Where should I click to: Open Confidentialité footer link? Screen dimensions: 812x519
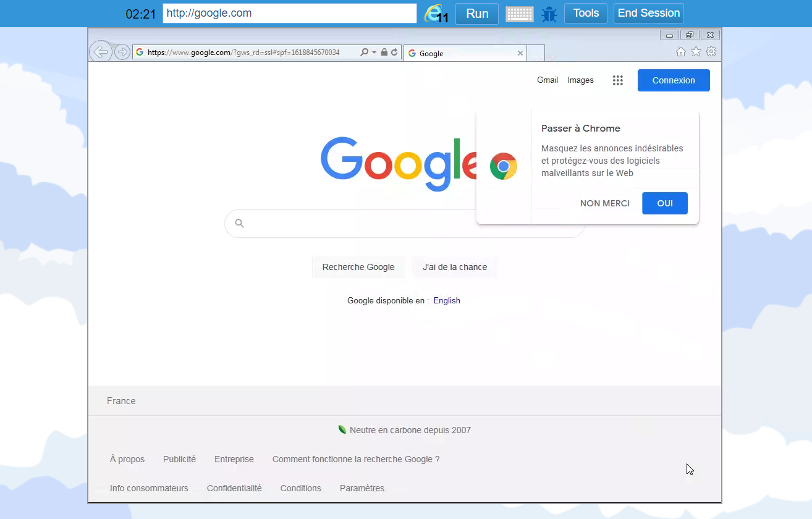pyautogui.click(x=234, y=488)
